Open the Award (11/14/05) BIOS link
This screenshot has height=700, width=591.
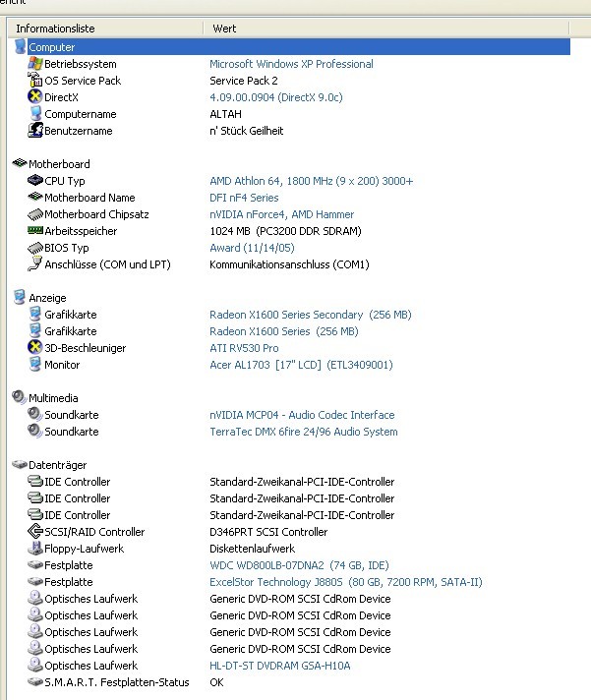coord(252,248)
